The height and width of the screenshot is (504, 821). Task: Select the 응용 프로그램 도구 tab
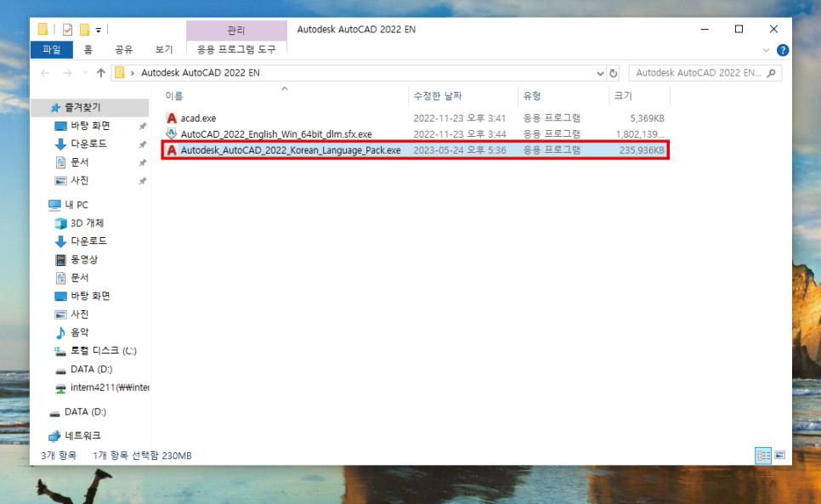(x=236, y=49)
